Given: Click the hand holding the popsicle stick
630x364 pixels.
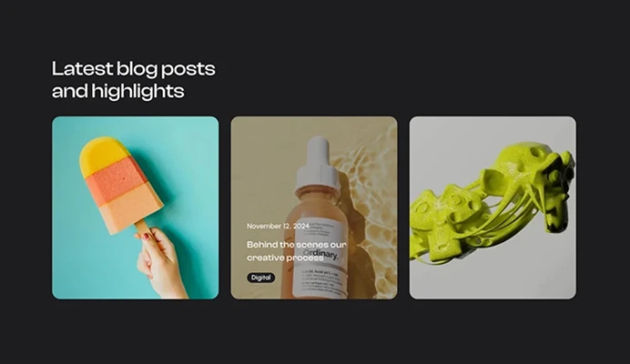Looking at the screenshot, I should 159,263.
